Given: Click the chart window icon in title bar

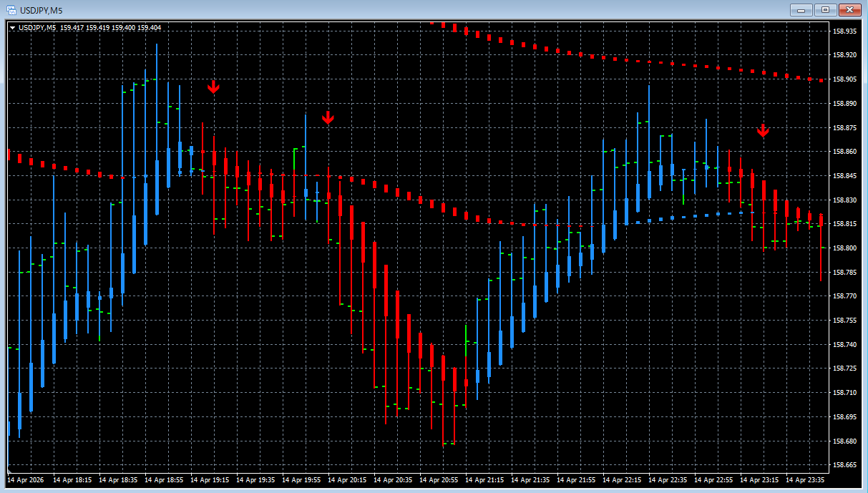Looking at the screenshot, I should tap(11, 9).
